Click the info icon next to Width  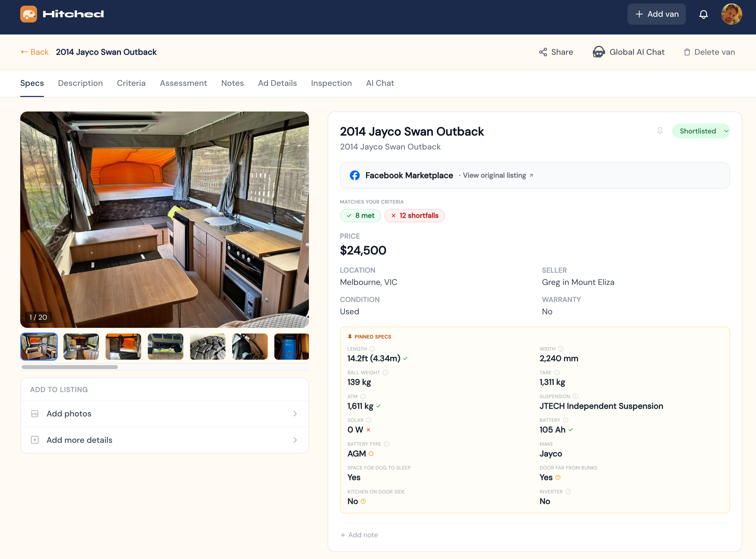[x=561, y=349]
